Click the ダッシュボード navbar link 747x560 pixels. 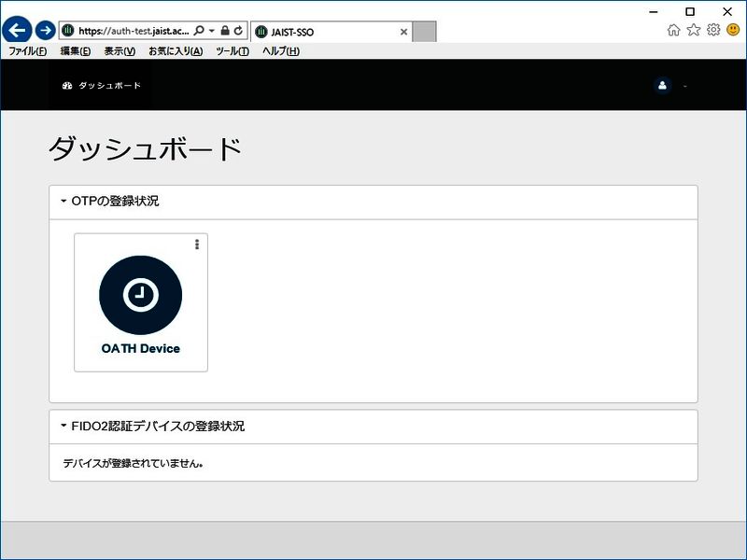pos(102,86)
